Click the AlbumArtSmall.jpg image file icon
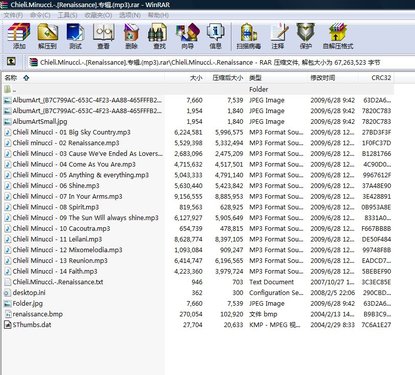The image size is (415, 375). pyautogui.click(x=8, y=122)
